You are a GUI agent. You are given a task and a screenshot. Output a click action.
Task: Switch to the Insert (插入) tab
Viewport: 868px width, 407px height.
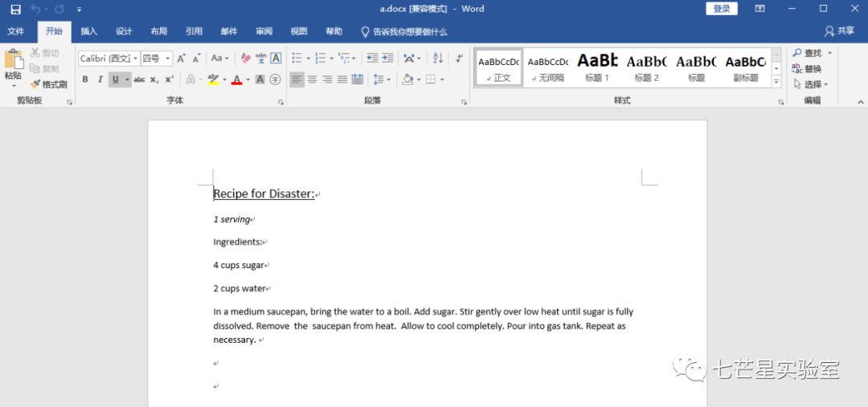pos(88,31)
